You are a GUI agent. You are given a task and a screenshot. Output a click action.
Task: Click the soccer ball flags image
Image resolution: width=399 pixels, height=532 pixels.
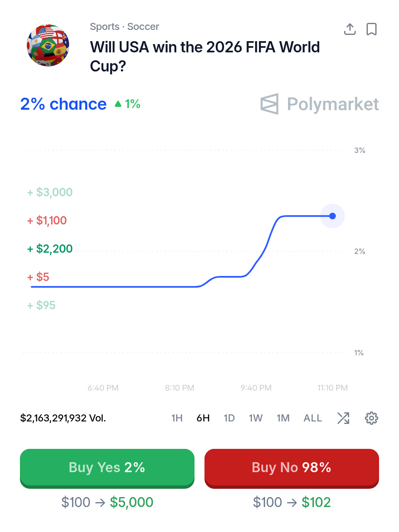[x=48, y=45]
